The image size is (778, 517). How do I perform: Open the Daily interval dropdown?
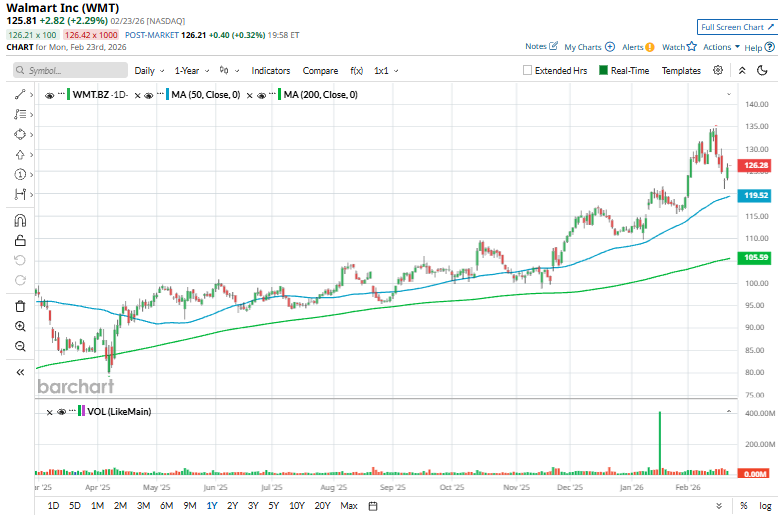pyautogui.click(x=149, y=70)
